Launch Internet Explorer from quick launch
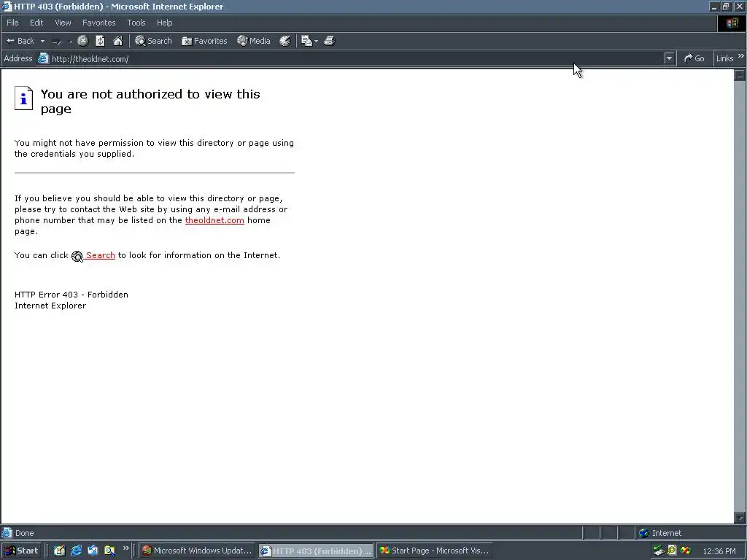Screen dimensions: 747x560 coord(76,551)
